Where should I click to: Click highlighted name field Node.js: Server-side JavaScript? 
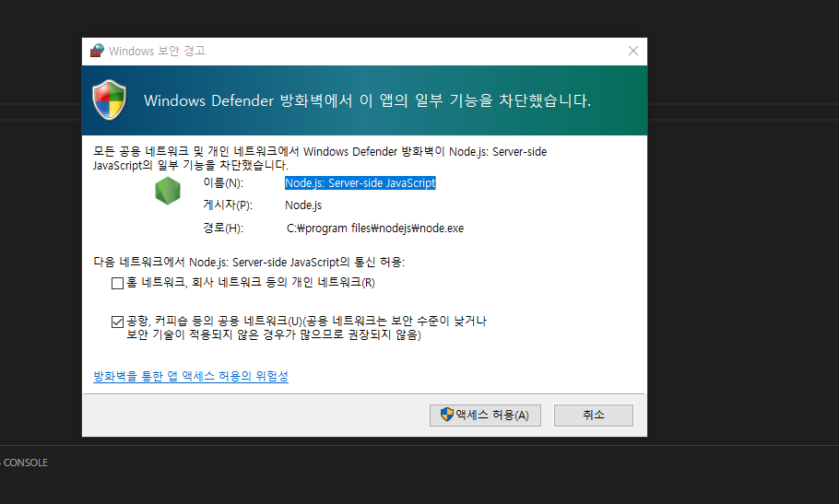pyautogui.click(x=360, y=182)
